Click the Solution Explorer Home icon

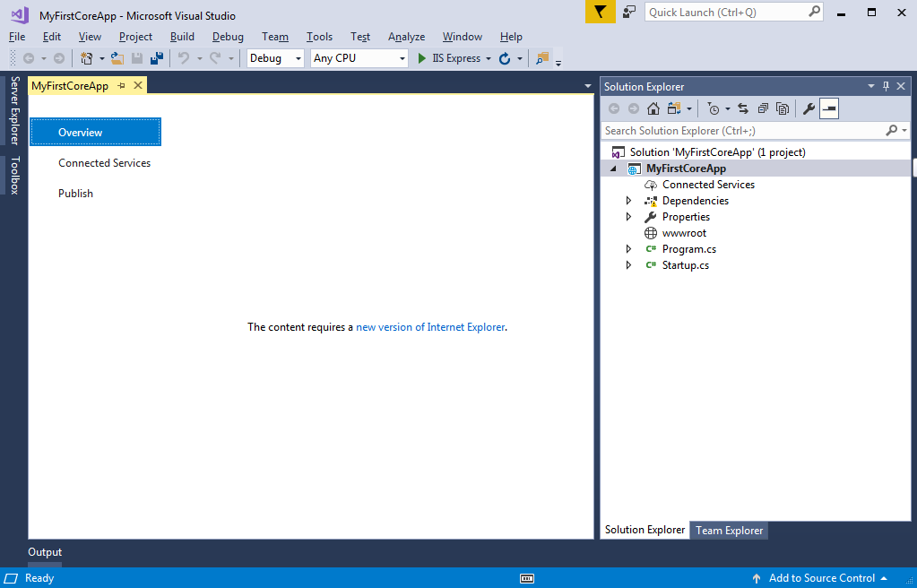653,108
